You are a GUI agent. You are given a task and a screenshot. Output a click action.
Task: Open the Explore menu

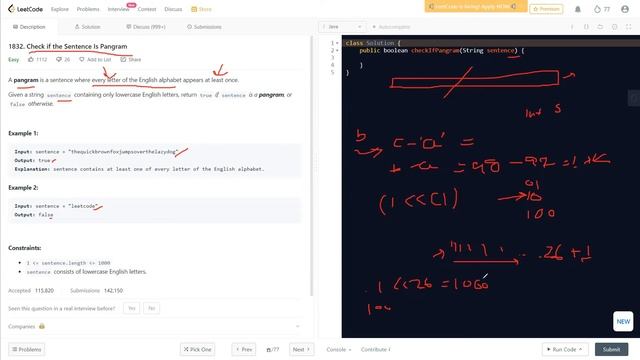pos(60,9)
